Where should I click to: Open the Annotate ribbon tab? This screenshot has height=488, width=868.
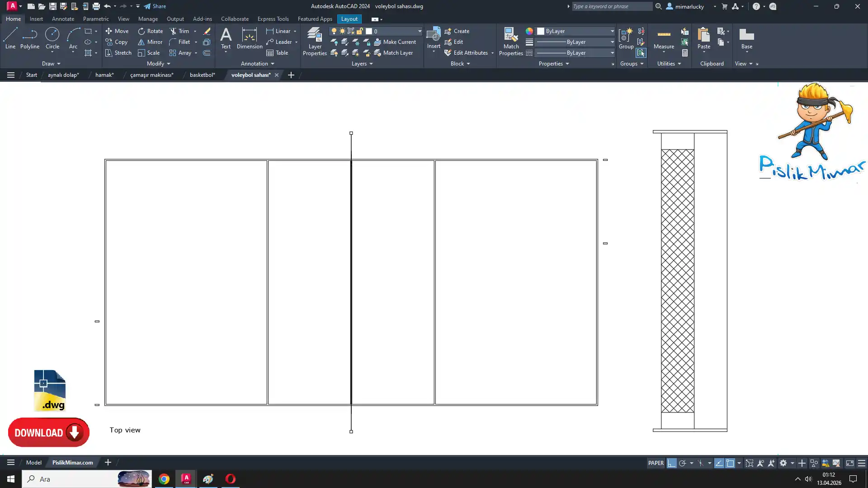click(63, 19)
